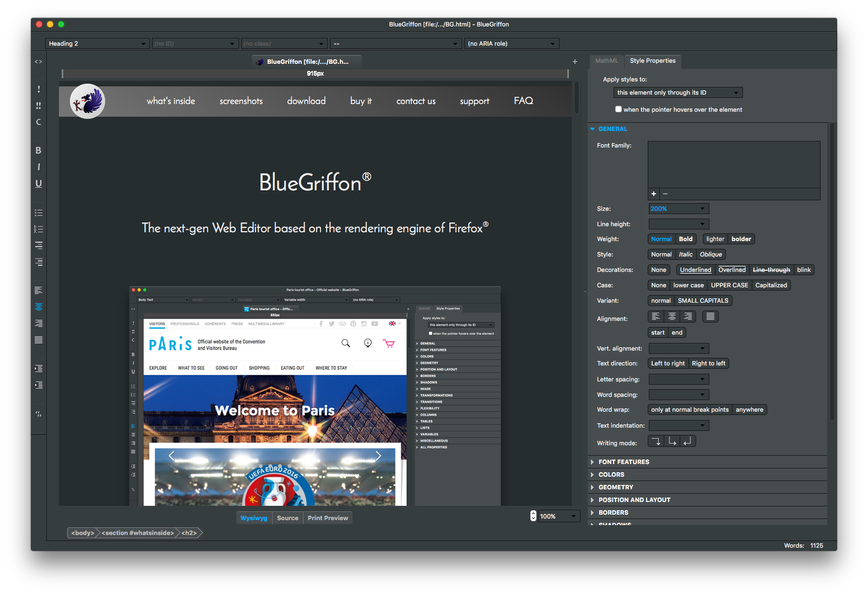Center text using the highlighted left toolbar icon
868x595 pixels.
coord(39,307)
